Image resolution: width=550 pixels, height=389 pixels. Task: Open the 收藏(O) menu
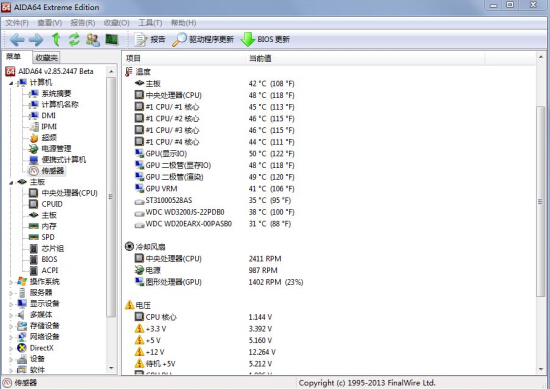click(x=116, y=23)
